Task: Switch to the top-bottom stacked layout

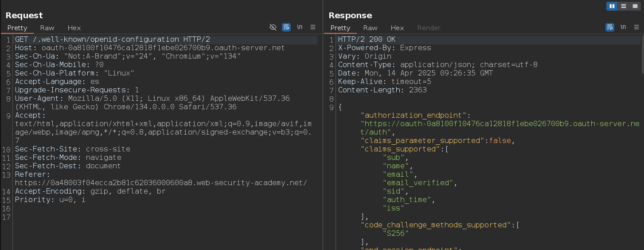Action: (x=624, y=6)
